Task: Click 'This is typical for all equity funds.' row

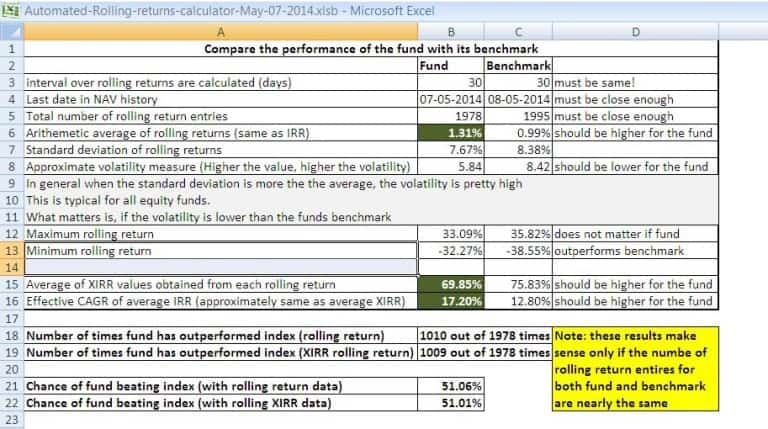Action: pos(371,200)
